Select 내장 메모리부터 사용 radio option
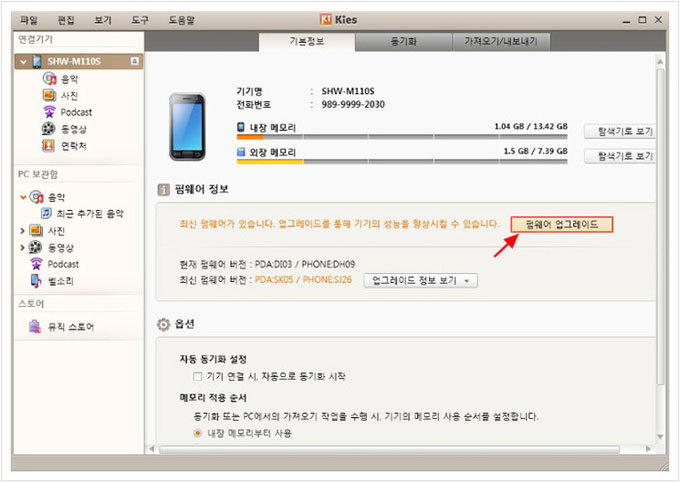 coord(198,433)
